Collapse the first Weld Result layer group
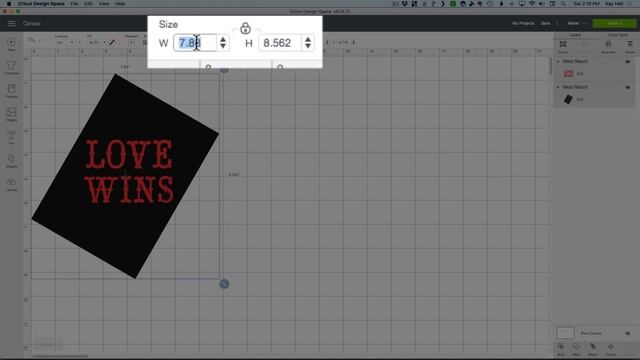The image size is (640, 360). [x=558, y=62]
